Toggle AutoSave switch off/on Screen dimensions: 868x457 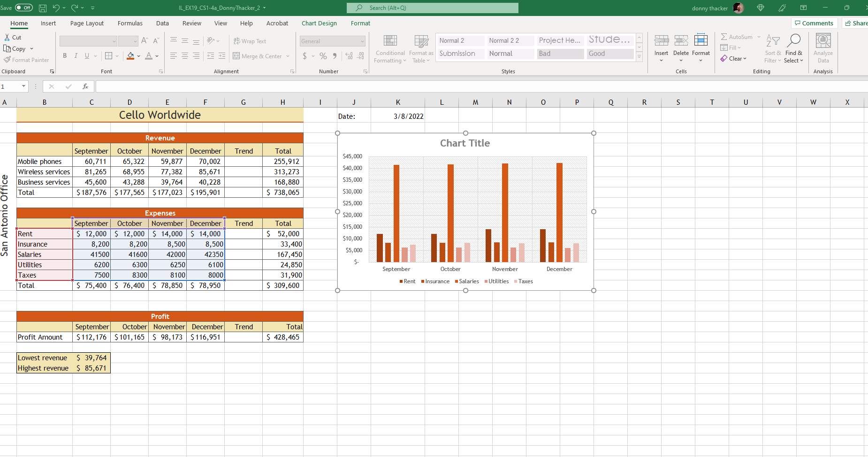click(24, 8)
